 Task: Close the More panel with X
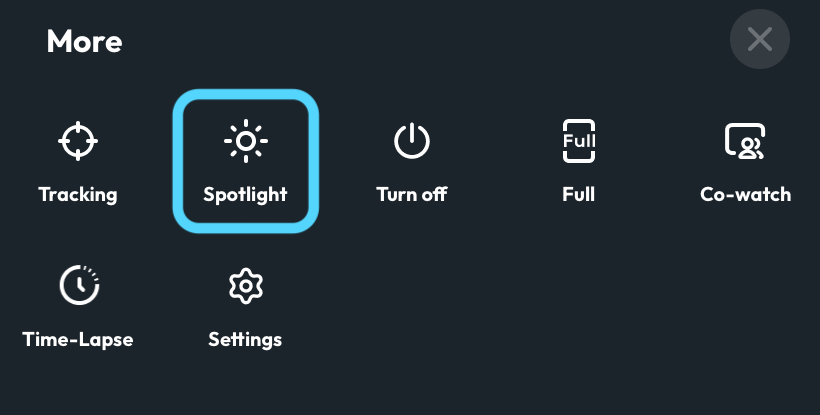(759, 39)
